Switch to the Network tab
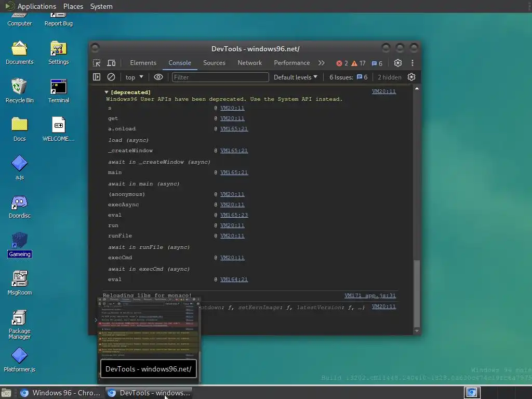The height and width of the screenshot is (399, 532). 250,63
